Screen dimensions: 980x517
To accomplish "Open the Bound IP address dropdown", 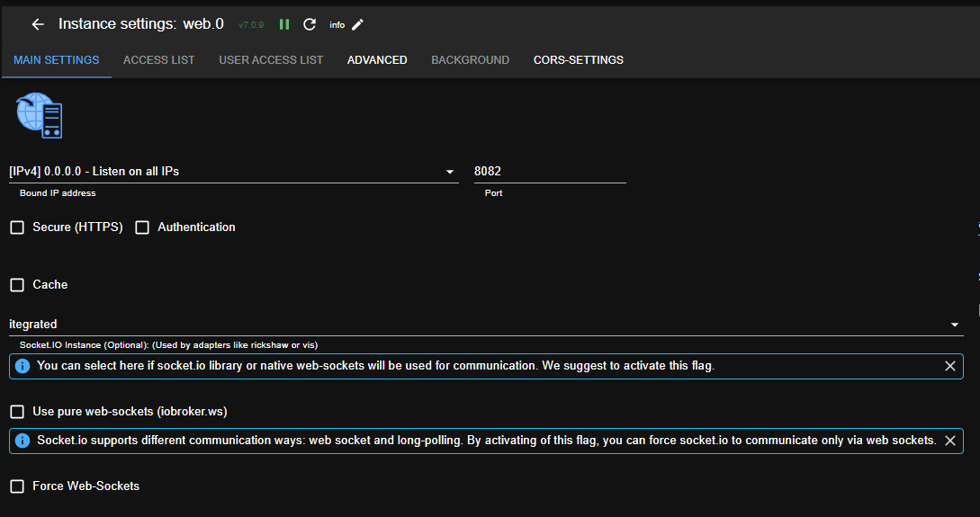I will [234, 172].
